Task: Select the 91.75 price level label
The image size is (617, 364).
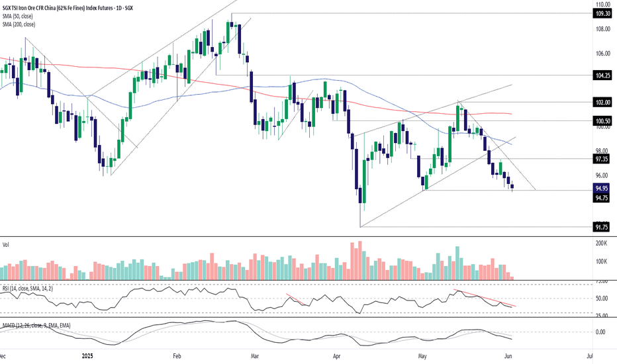Action: coord(602,227)
